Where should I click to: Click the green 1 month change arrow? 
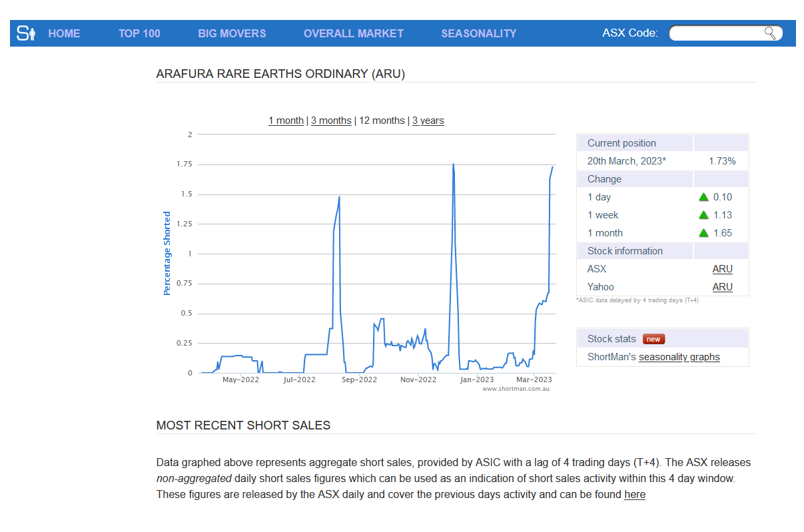pos(703,233)
